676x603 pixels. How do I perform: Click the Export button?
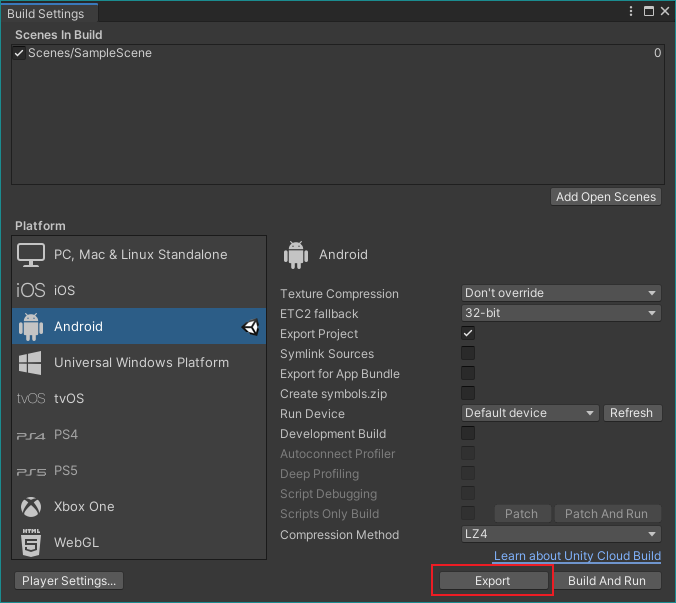click(493, 581)
